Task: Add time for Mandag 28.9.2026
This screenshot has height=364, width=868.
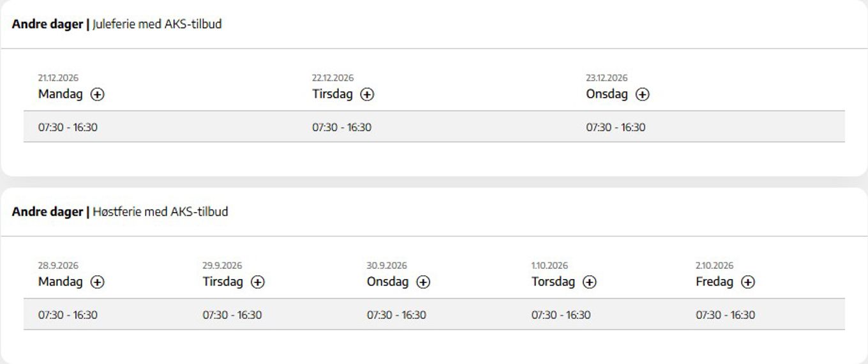Action: pyautogui.click(x=97, y=282)
